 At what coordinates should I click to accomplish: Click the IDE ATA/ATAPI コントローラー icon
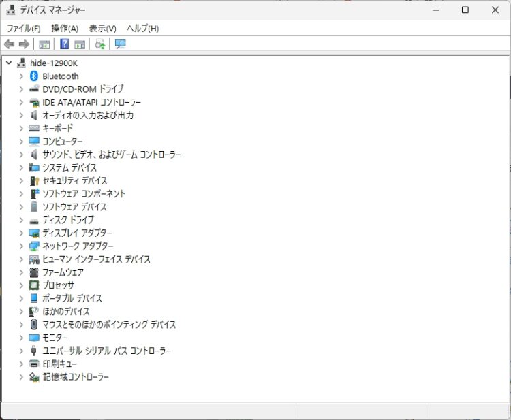click(x=34, y=103)
